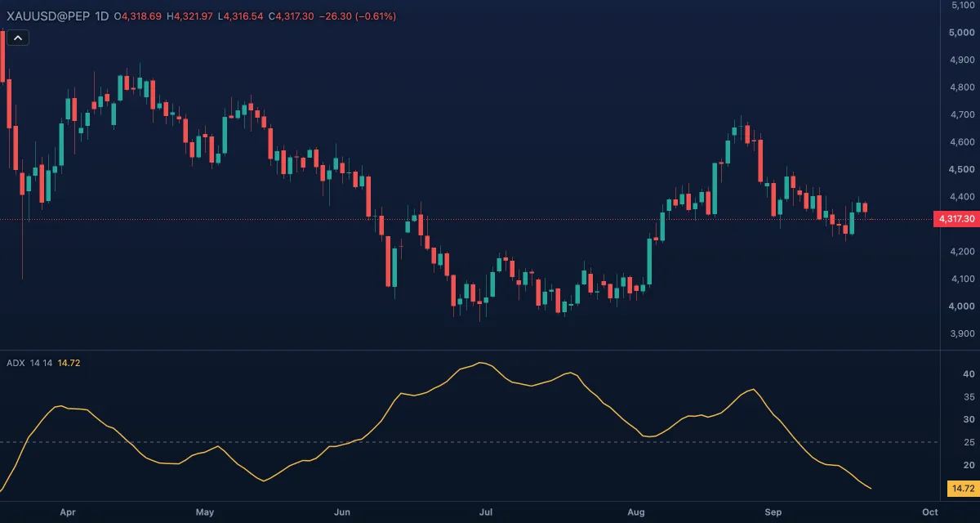Click the 4,900 price axis label
Viewport: 980px width, 523px height.
[x=964, y=60]
